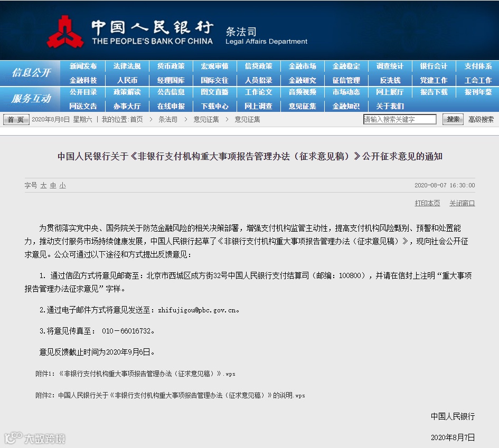
Task: Open 党建工作 menu item
Action: point(434,80)
